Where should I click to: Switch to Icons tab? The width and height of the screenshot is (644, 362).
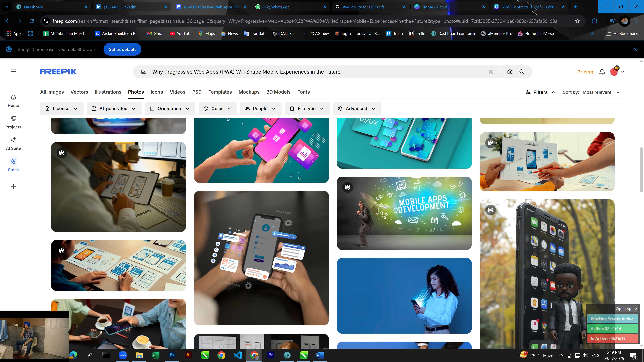click(x=157, y=92)
